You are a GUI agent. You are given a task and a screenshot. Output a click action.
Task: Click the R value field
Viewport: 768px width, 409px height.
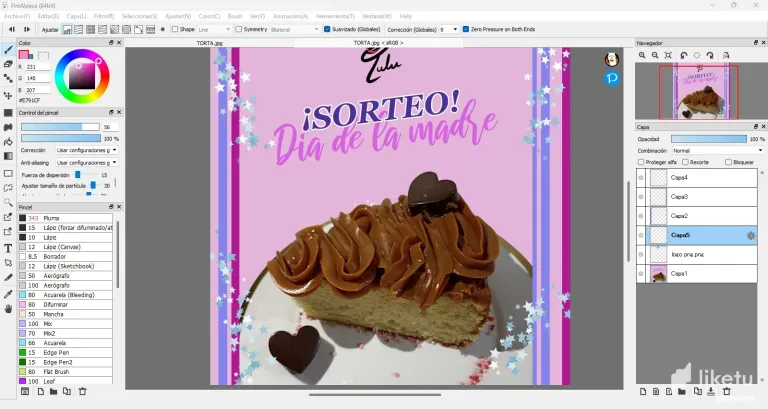click(38, 67)
